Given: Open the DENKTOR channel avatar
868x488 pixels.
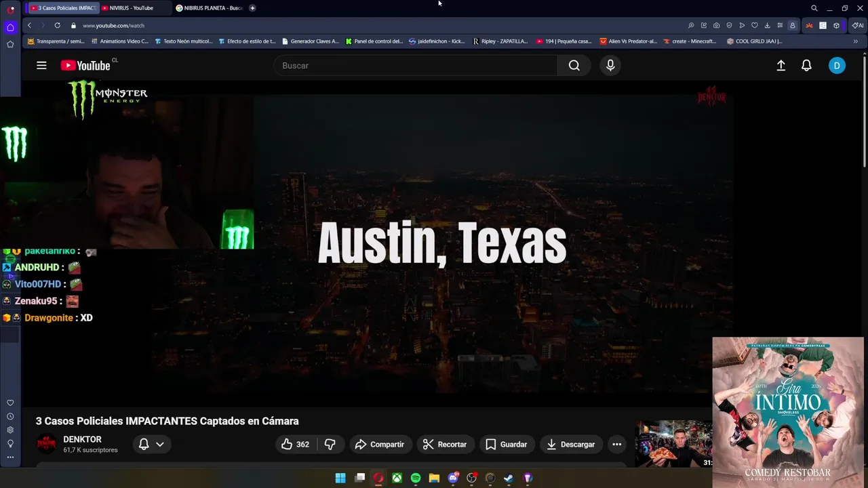Looking at the screenshot, I should 46,445.
